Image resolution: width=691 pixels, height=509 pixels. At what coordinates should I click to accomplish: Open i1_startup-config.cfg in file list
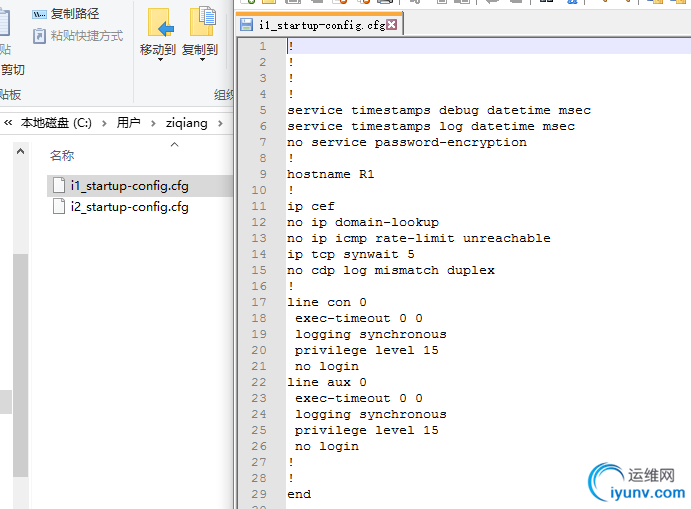click(x=130, y=186)
